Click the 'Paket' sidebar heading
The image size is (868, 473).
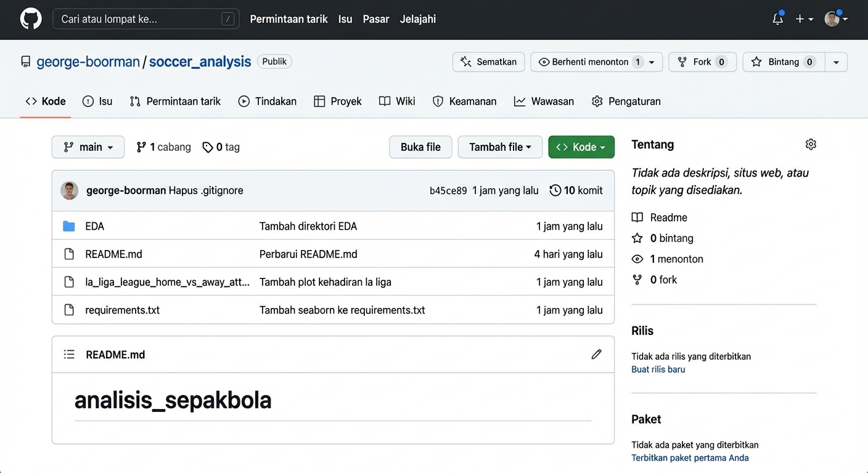646,419
